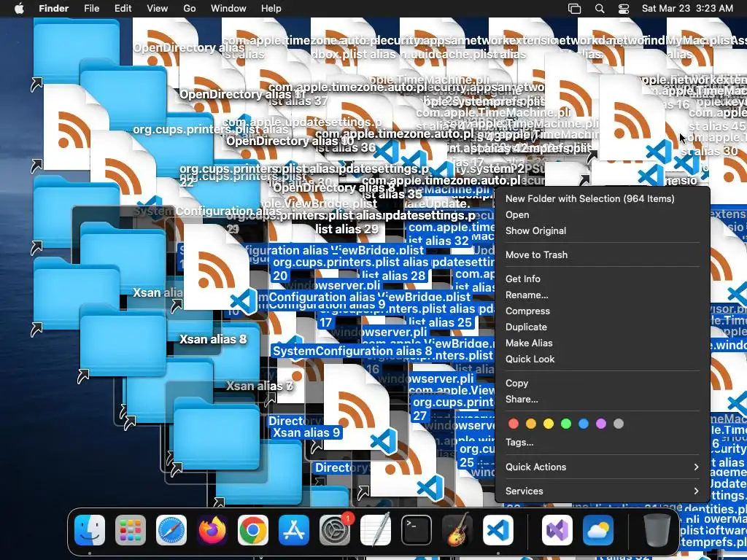Open the Apple menu logo
Screen dimensions: 747x560
(19, 9)
